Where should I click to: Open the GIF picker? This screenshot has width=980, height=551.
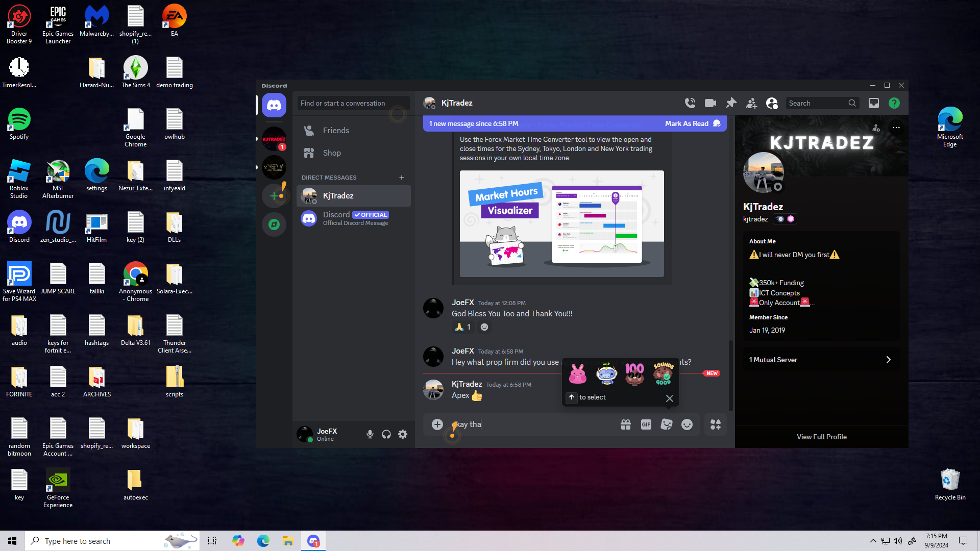coord(646,424)
